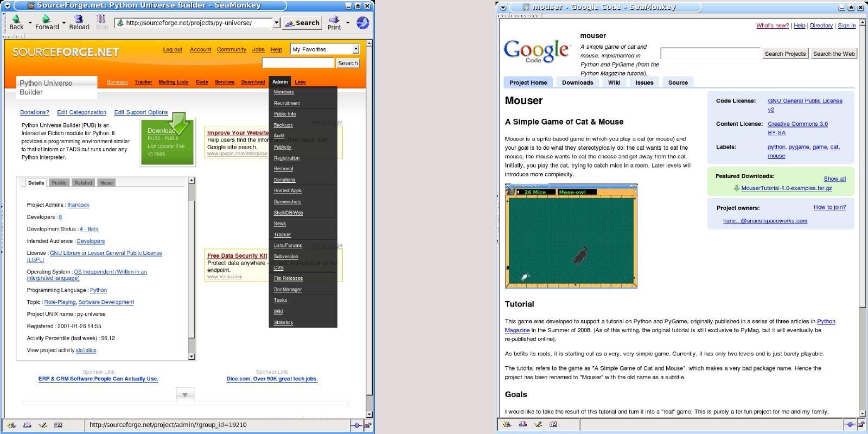Select Screenshots in the Admin menu
Screen dimensions: 868x434
[x=287, y=202]
